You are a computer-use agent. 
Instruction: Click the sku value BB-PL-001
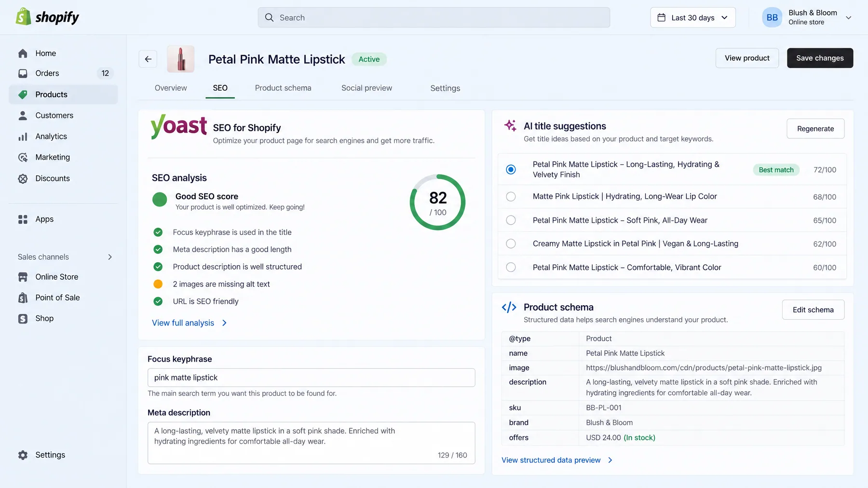coord(603,408)
